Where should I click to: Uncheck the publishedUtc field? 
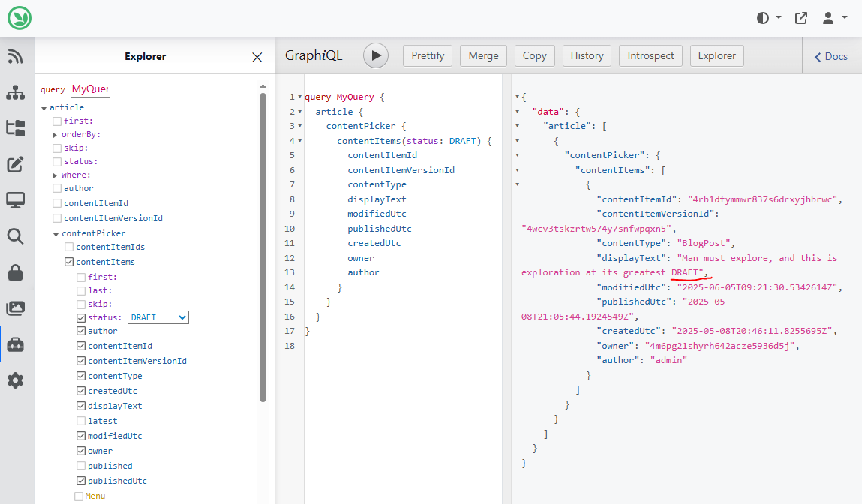[x=81, y=481]
